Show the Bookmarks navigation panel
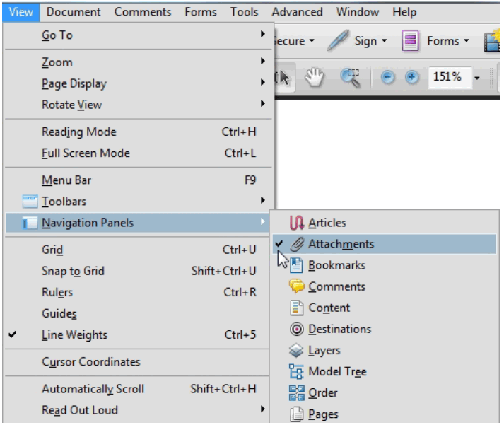This screenshot has width=504, height=425. point(336,265)
